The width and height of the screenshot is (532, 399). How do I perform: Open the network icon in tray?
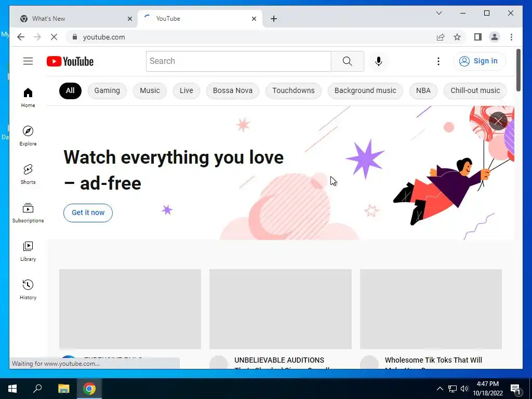pyautogui.click(x=453, y=389)
